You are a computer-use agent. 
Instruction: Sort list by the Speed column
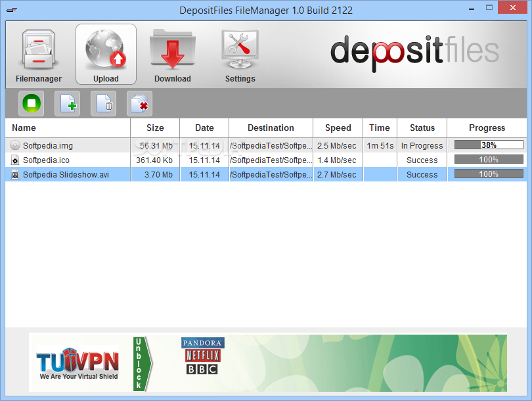(x=338, y=128)
